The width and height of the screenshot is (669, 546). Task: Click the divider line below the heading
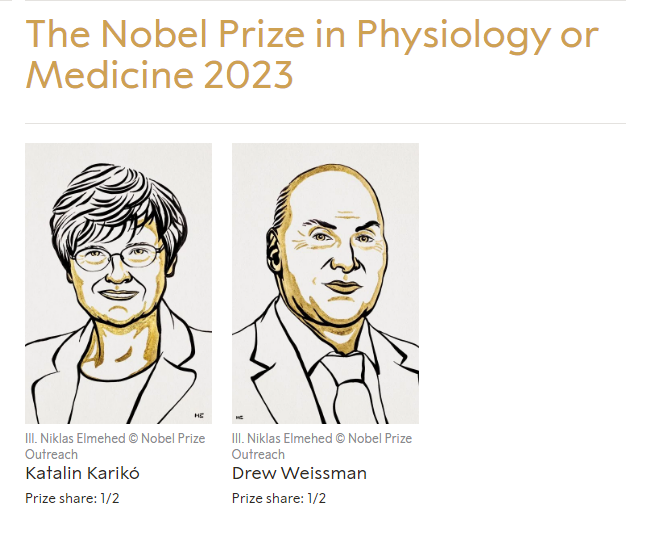[x=325, y=124]
